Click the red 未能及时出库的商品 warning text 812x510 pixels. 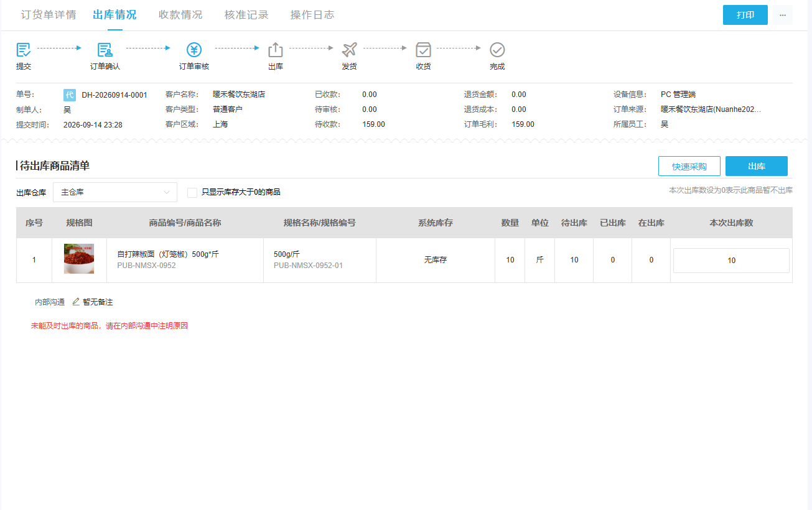click(x=110, y=325)
